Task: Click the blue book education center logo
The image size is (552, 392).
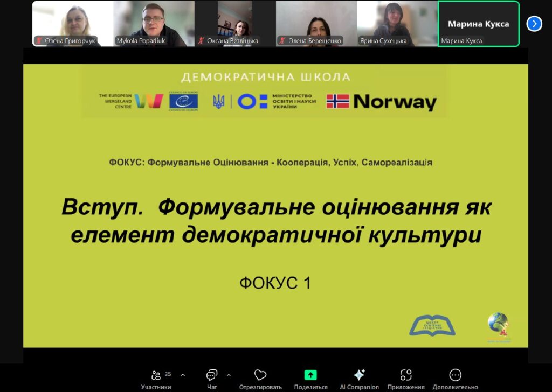Action: coord(432,326)
